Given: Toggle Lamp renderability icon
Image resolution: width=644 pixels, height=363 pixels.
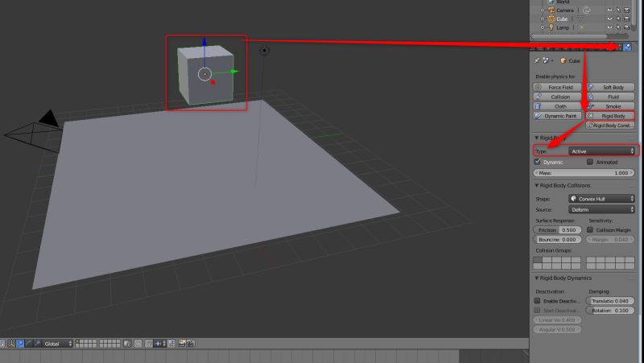Looking at the screenshot, I should 627,27.
